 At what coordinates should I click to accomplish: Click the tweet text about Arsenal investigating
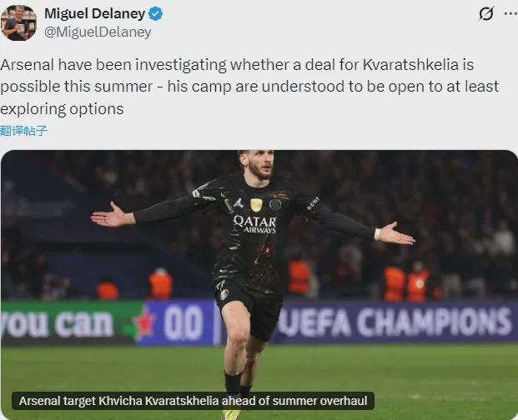click(249, 87)
